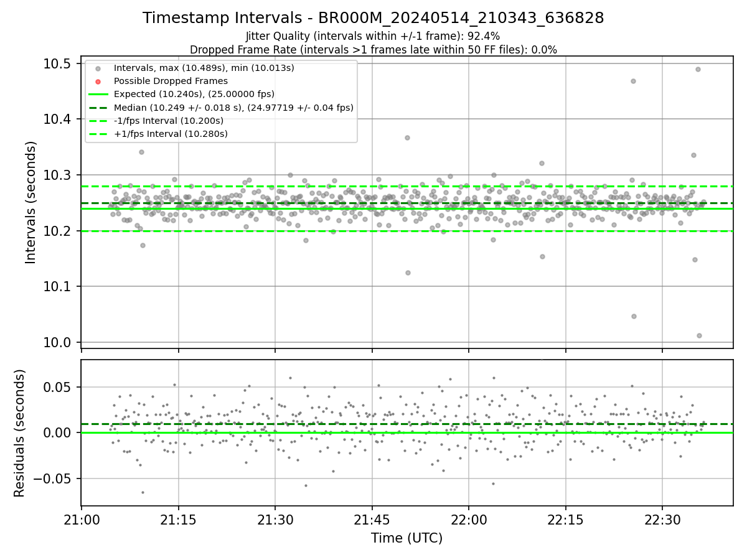Click the 'Time (UTC)' x-axis label
The height and width of the screenshot is (560, 747).
(407, 538)
